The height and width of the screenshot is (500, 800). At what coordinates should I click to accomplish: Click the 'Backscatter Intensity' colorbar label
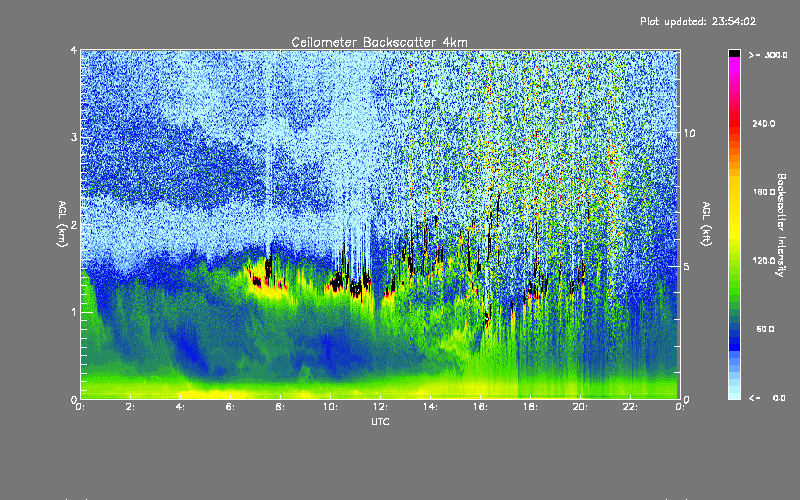point(781,225)
